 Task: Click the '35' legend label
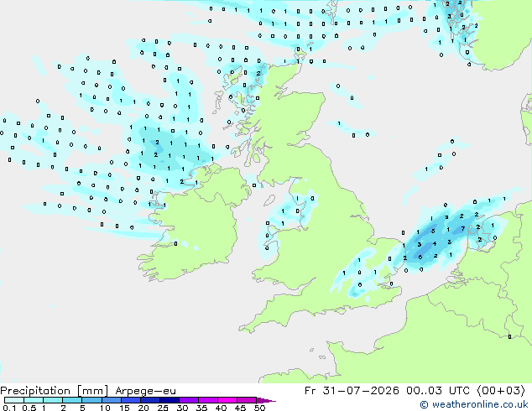(x=201, y=408)
